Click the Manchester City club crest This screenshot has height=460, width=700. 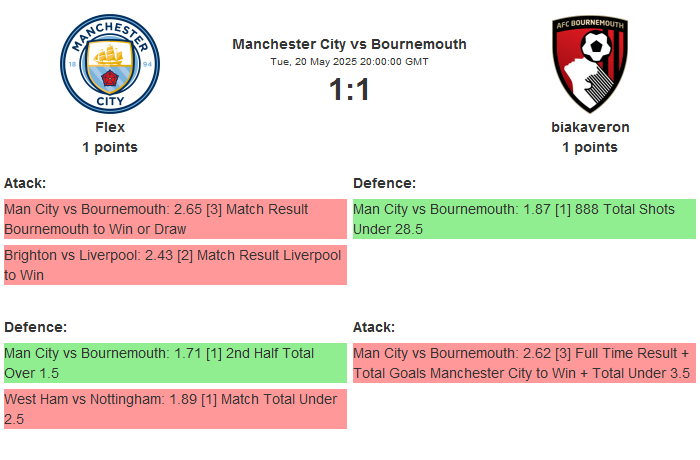click(x=110, y=64)
